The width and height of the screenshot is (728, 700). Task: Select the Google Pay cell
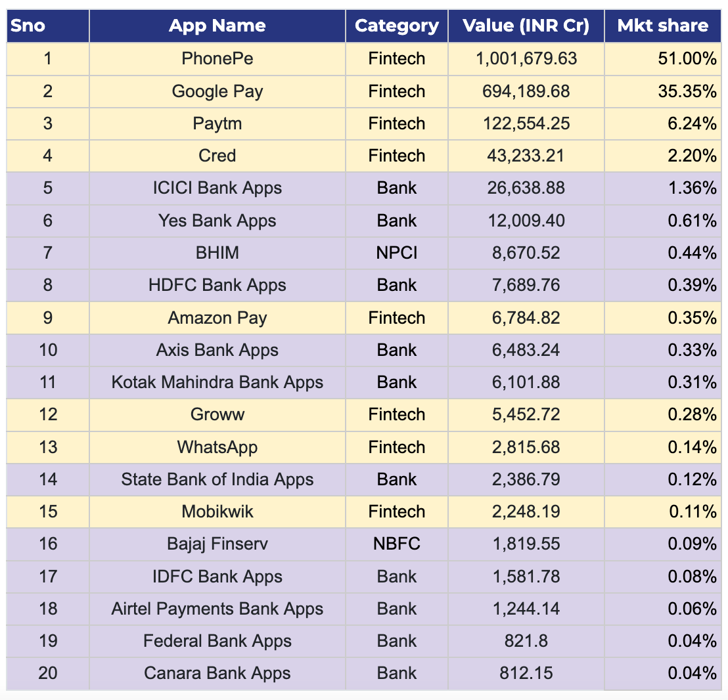(217, 91)
